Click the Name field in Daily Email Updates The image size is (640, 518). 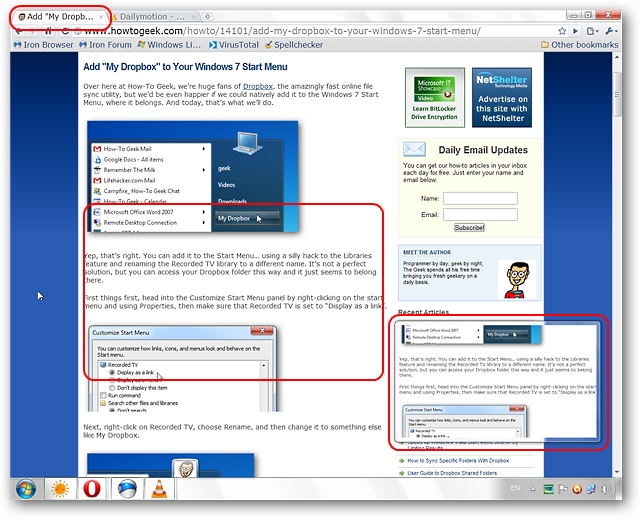click(x=480, y=198)
